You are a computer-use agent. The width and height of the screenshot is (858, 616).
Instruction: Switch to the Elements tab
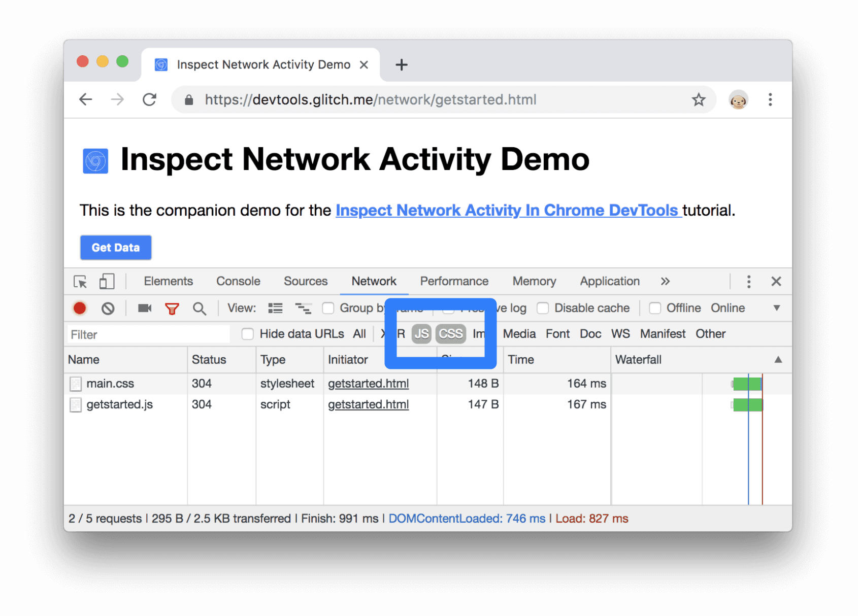pyautogui.click(x=168, y=282)
